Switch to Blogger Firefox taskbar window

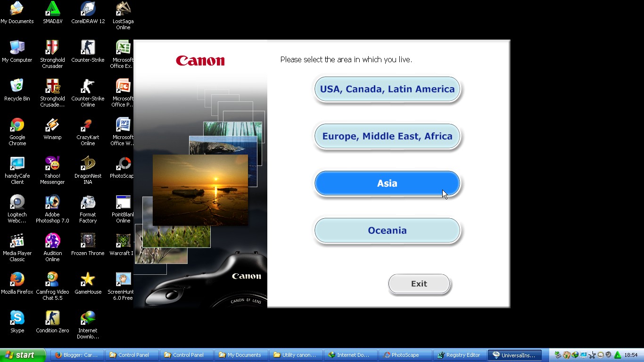pyautogui.click(x=77, y=355)
